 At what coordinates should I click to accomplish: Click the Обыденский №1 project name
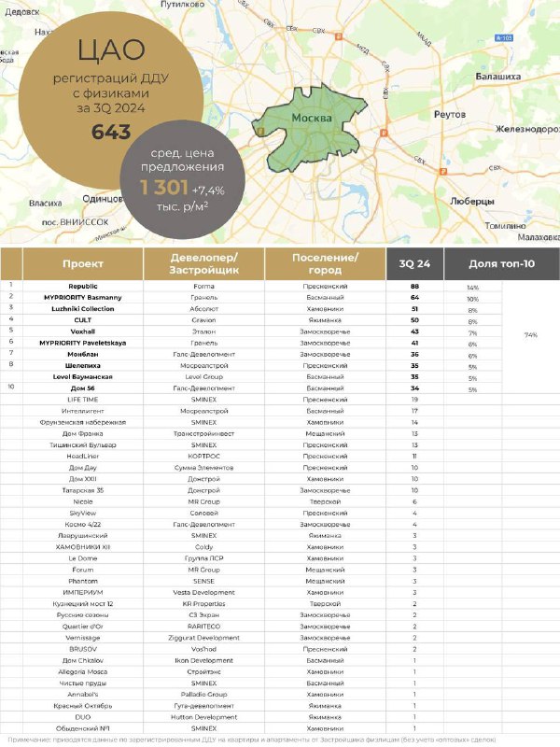coord(83,728)
